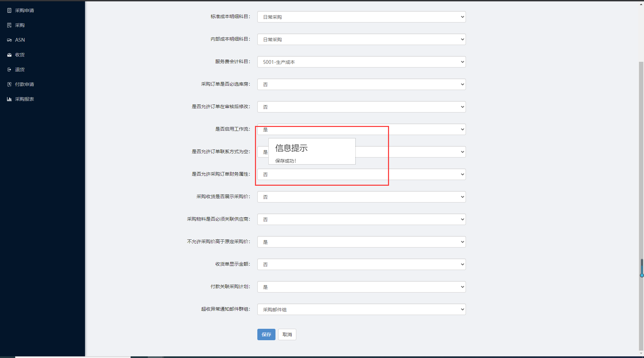Click the ASN truck icon

tap(9, 40)
